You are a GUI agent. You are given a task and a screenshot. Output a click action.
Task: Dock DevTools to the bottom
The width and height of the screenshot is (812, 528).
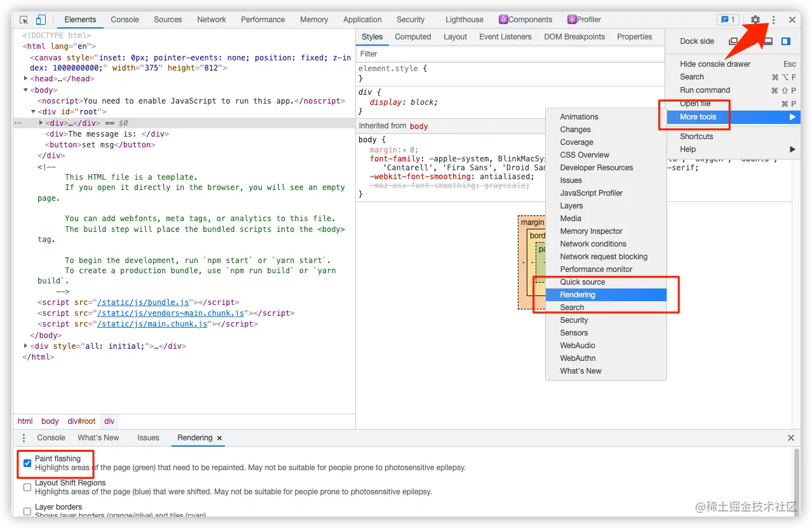click(x=768, y=41)
